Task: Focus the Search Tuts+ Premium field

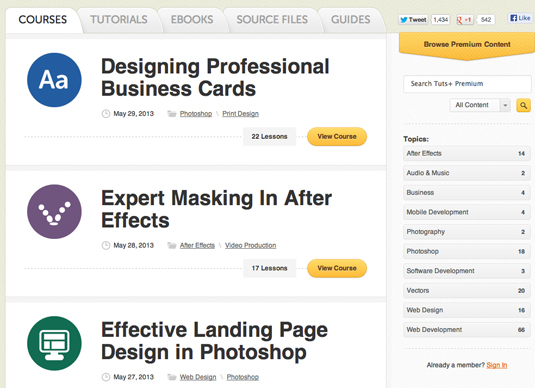Action: [467, 84]
